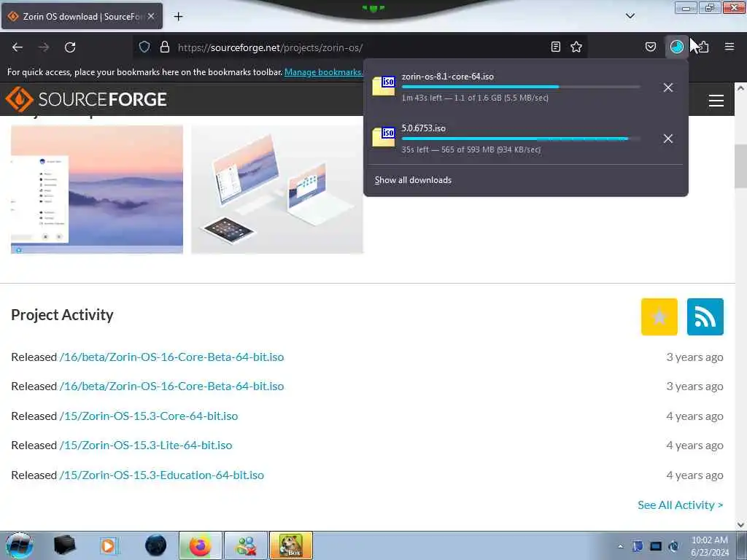Open Zorin-OS-15.3-Lite-64-bit.iso release link

146,446
